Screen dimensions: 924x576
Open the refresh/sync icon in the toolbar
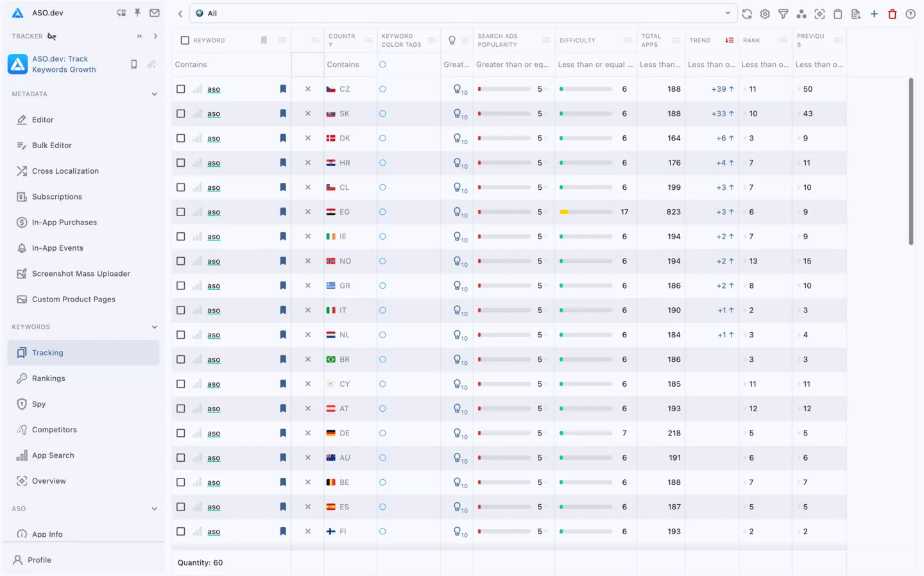[746, 13]
